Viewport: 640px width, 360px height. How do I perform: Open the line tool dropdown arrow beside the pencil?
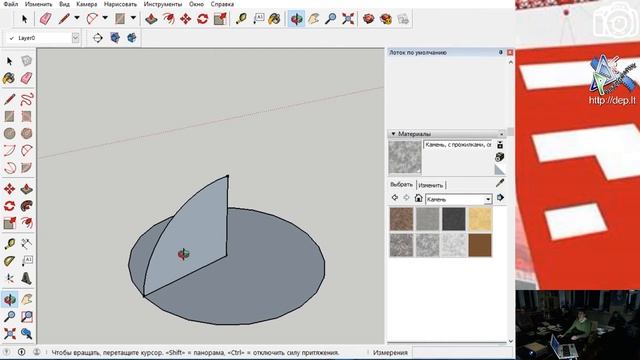[x=76, y=18]
